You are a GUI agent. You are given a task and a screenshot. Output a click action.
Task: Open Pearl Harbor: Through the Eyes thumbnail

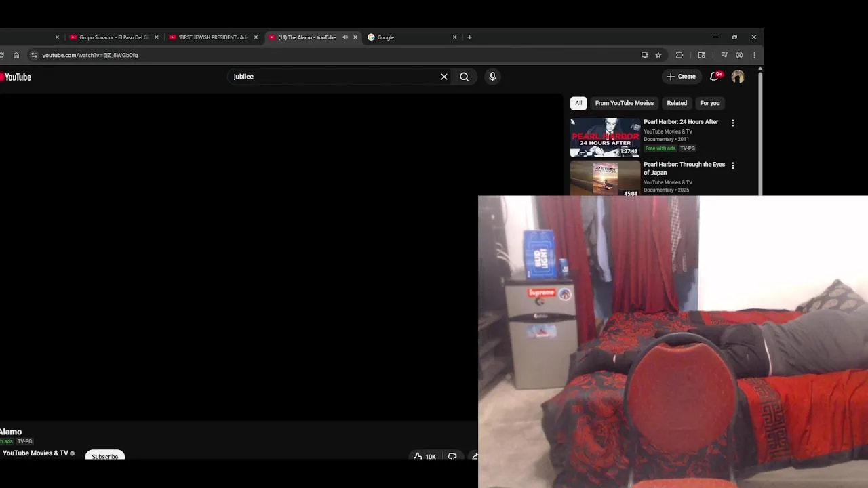[x=605, y=178]
